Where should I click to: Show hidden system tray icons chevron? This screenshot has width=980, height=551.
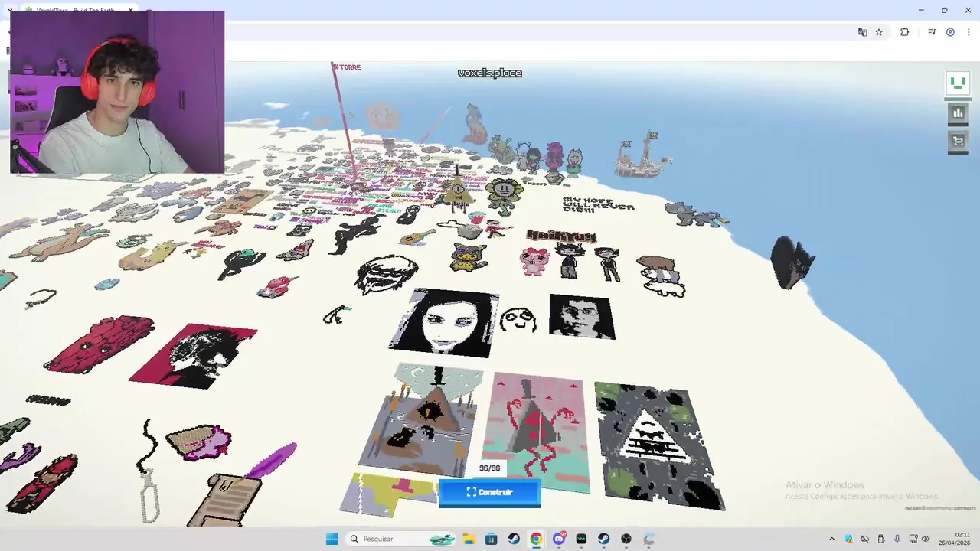(831, 539)
